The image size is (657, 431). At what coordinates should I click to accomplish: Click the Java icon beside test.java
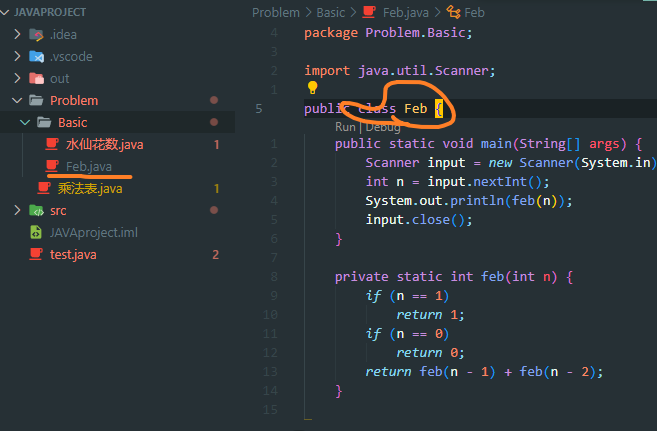tap(37, 254)
